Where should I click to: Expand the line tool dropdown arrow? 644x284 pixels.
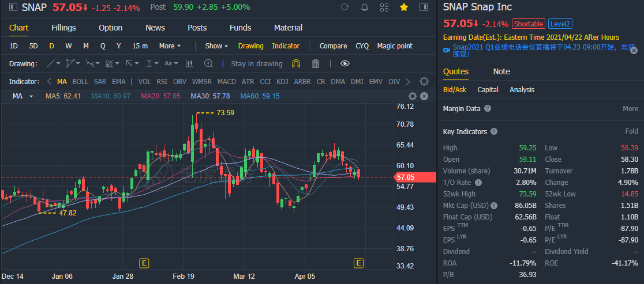(58, 63)
